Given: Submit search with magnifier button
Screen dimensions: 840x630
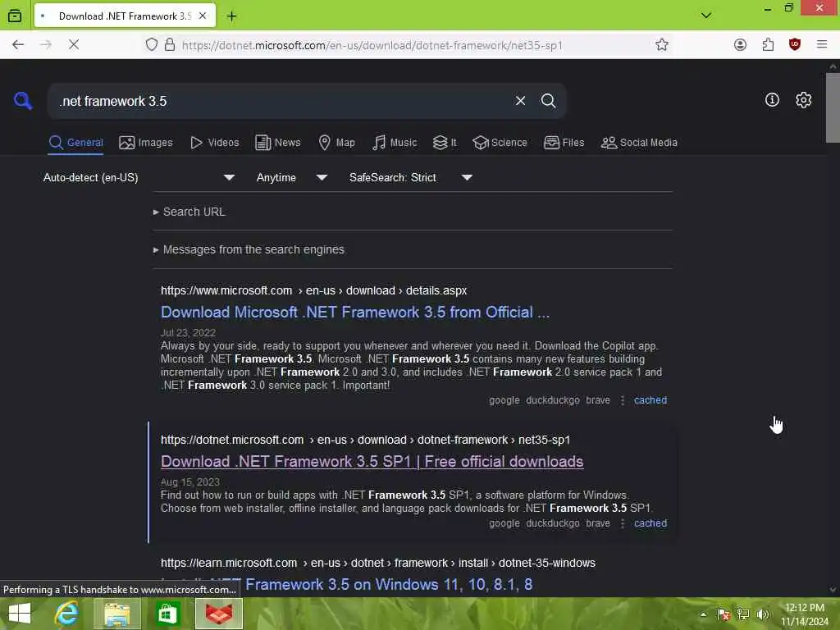Looking at the screenshot, I should pyautogui.click(x=548, y=101).
